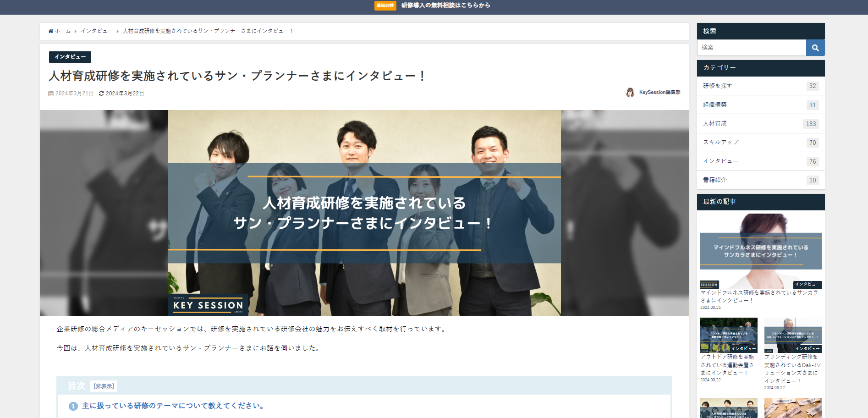Open ブランディング研修 article thumbnail
The width and height of the screenshot is (868, 418).
(x=793, y=335)
